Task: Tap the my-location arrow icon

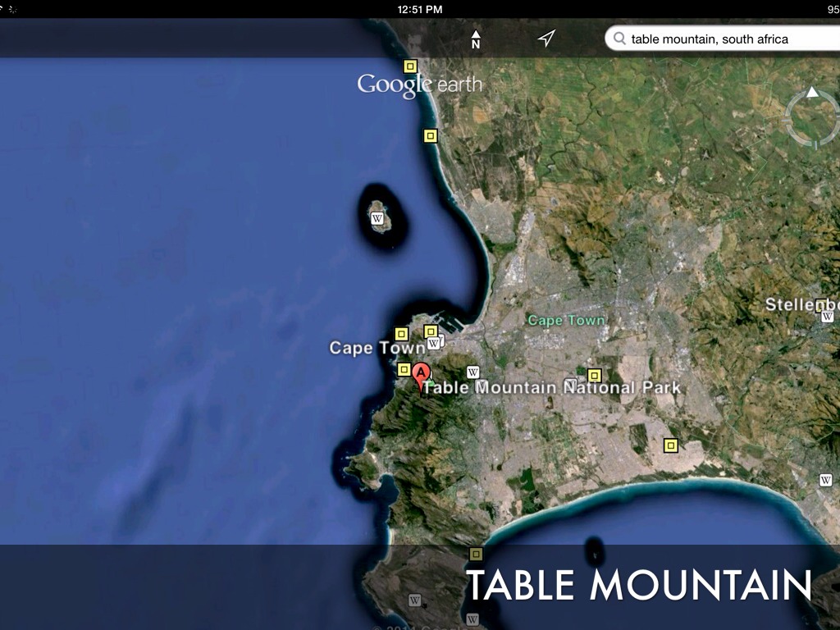Action: coord(546,37)
